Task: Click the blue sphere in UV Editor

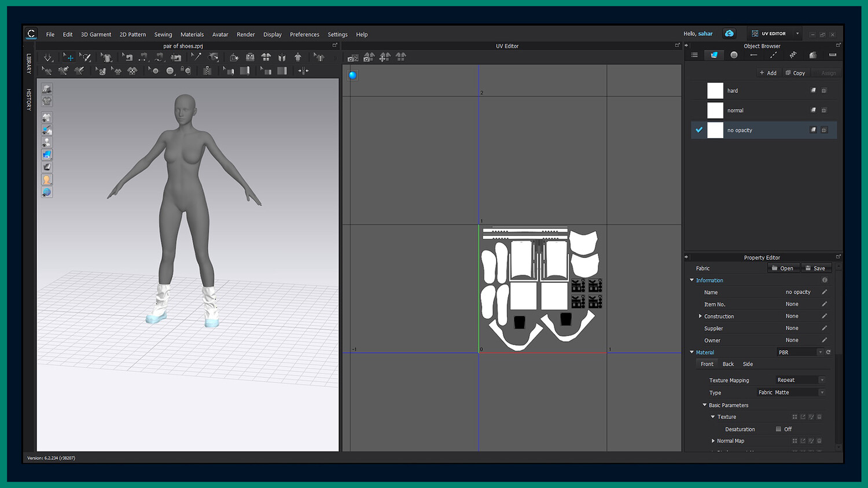Action: click(x=352, y=75)
